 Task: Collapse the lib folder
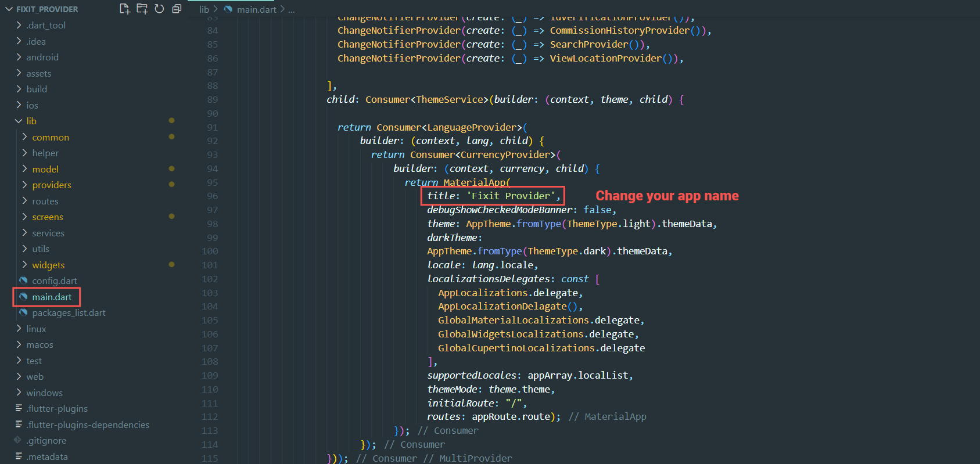(19, 121)
